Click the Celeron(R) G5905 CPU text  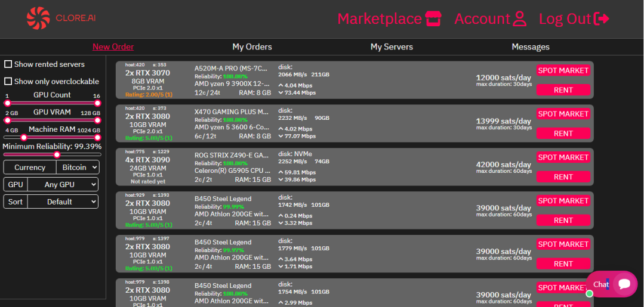coord(233,170)
